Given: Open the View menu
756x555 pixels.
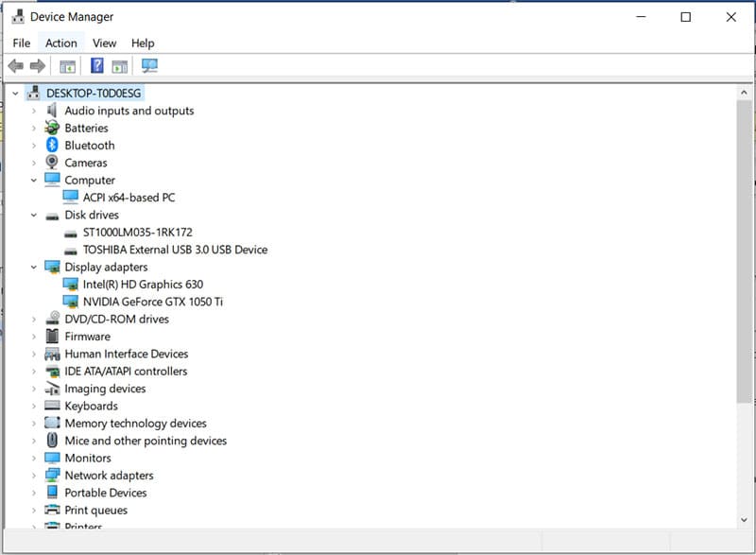Looking at the screenshot, I should pos(104,43).
